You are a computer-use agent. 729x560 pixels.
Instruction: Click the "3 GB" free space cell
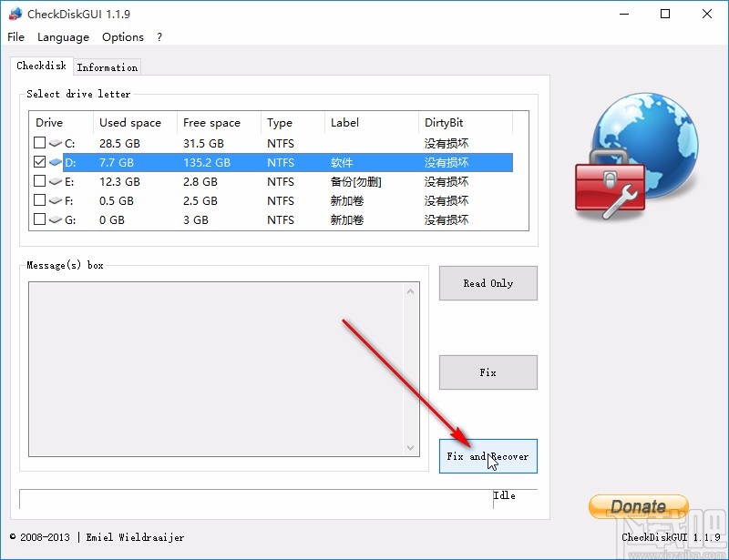195,219
